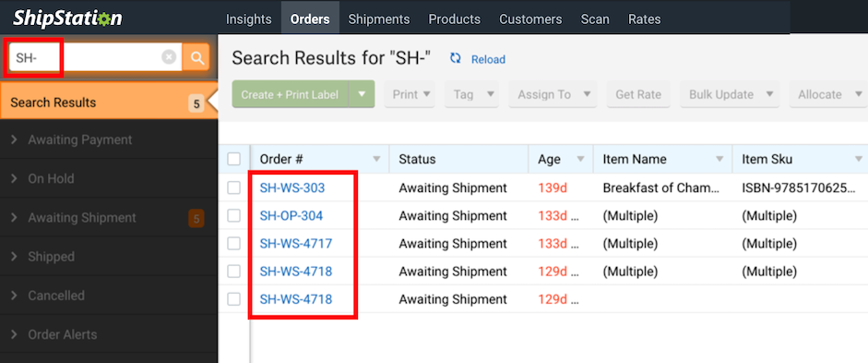
Task: Open order SH-OP-304
Action: coord(291,215)
